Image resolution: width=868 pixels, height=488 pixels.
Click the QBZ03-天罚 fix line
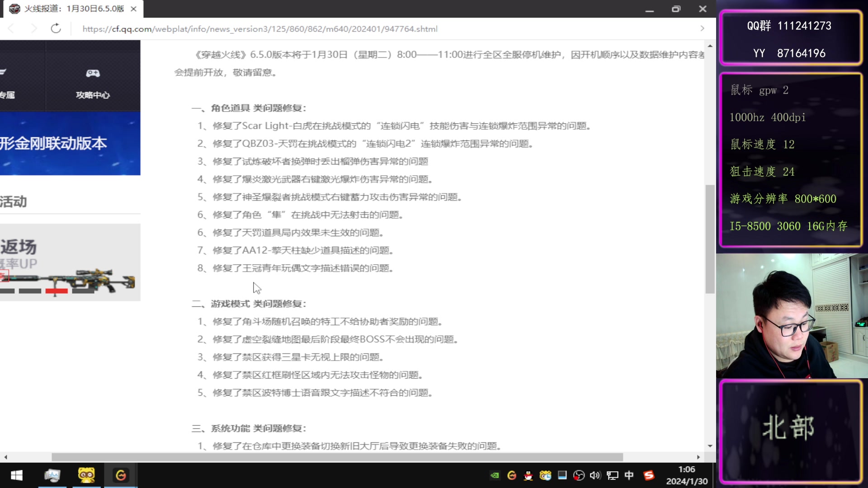pyautogui.click(x=366, y=144)
